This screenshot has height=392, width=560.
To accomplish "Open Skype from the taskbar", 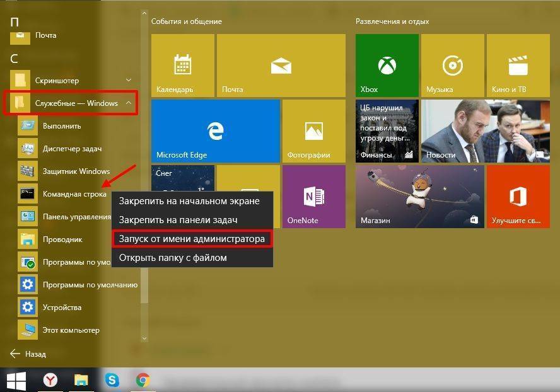I will tap(112, 380).
